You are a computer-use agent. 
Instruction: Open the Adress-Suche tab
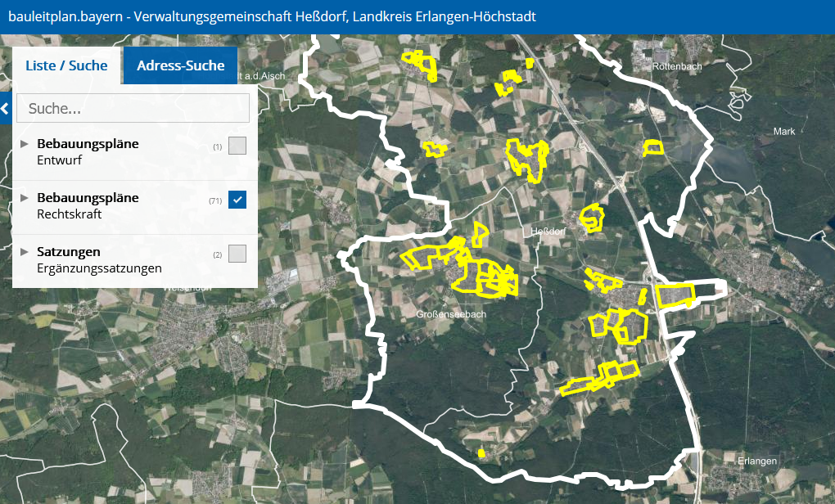click(180, 65)
